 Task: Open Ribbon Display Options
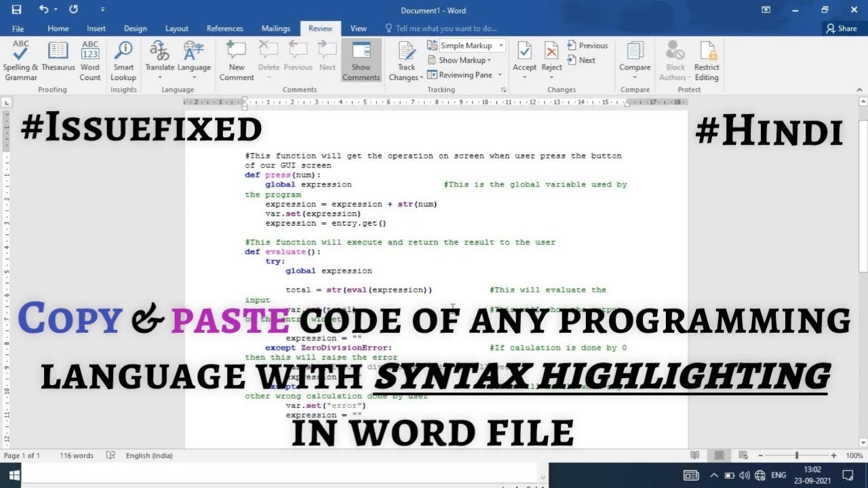(766, 9)
